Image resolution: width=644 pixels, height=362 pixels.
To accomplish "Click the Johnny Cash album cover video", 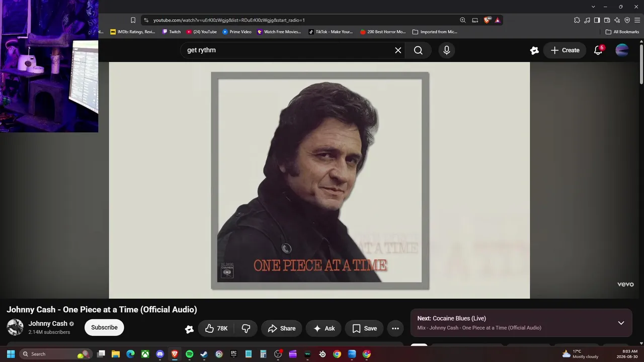I will coord(319,180).
